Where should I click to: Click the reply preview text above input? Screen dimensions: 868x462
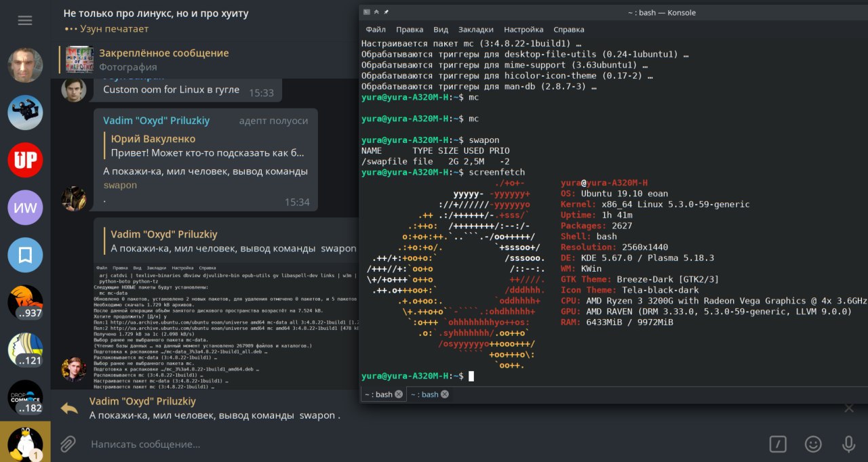(215, 415)
